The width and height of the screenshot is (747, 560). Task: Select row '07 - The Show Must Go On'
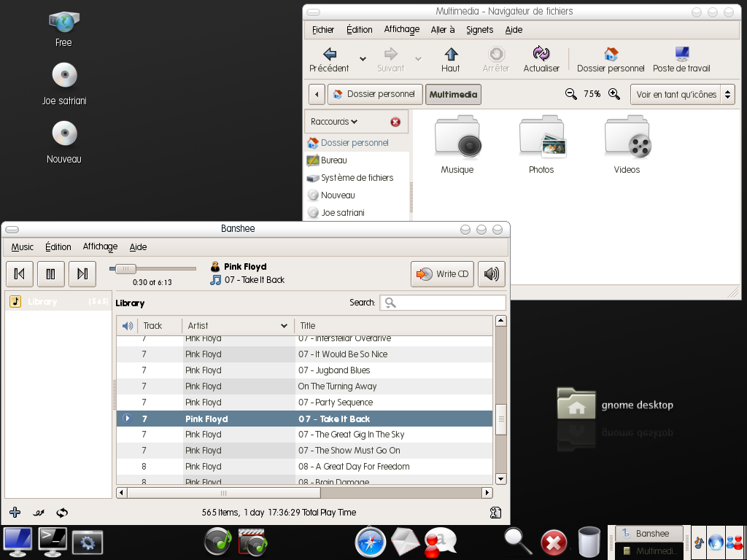point(304,451)
